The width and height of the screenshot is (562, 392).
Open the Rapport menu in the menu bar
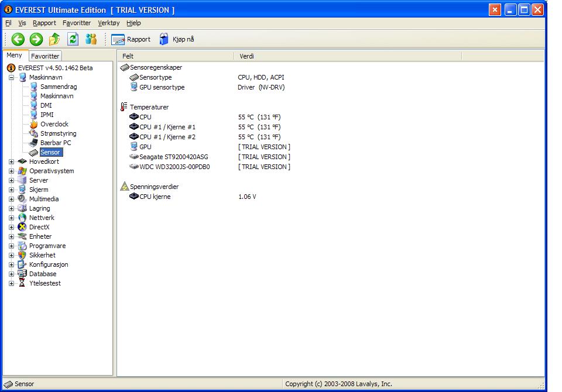click(x=44, y=23)
